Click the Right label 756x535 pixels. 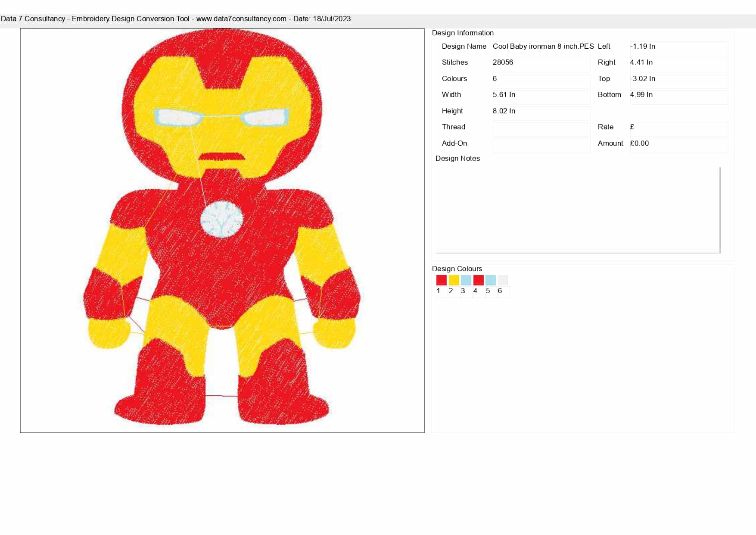click(607, 62)
